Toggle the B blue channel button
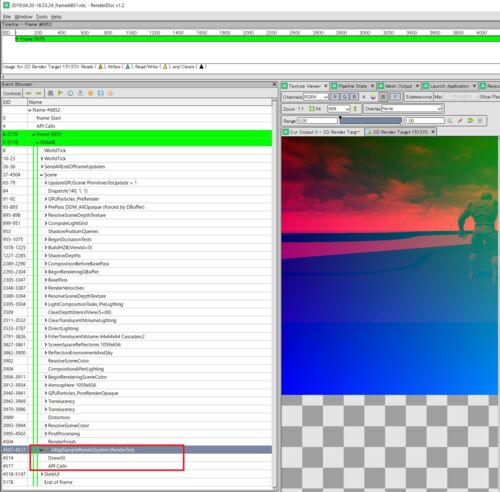 click(354, 97)
